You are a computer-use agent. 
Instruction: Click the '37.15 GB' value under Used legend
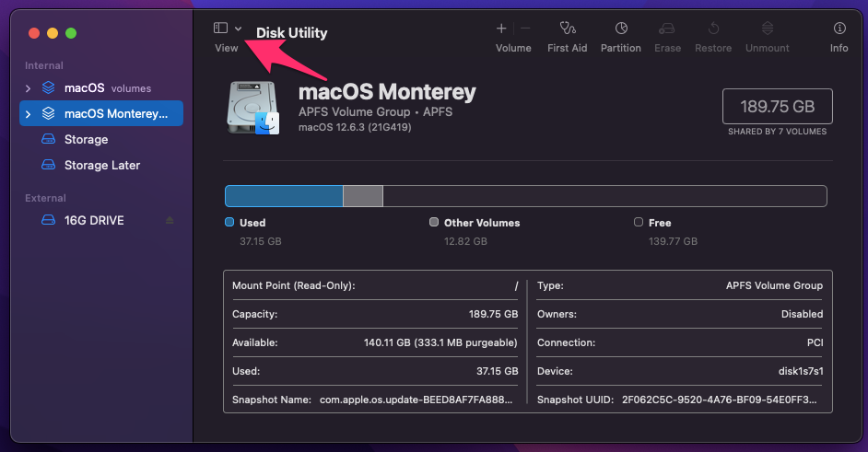click(261, 241)
